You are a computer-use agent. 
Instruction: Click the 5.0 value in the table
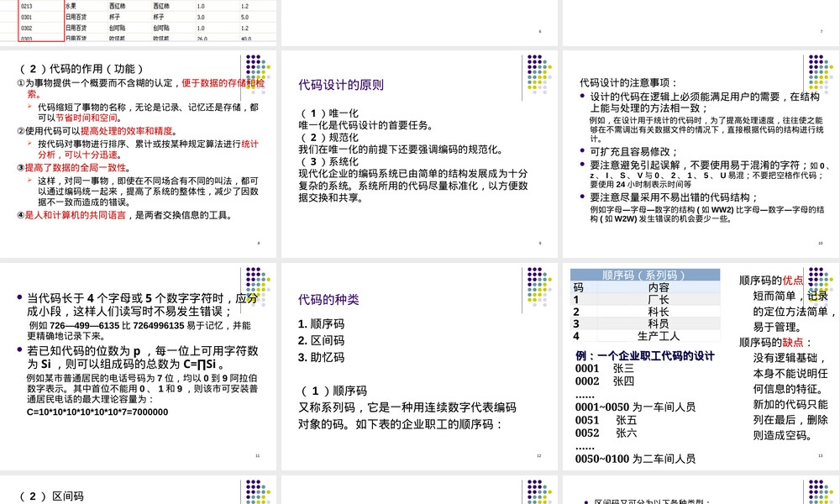244,17
